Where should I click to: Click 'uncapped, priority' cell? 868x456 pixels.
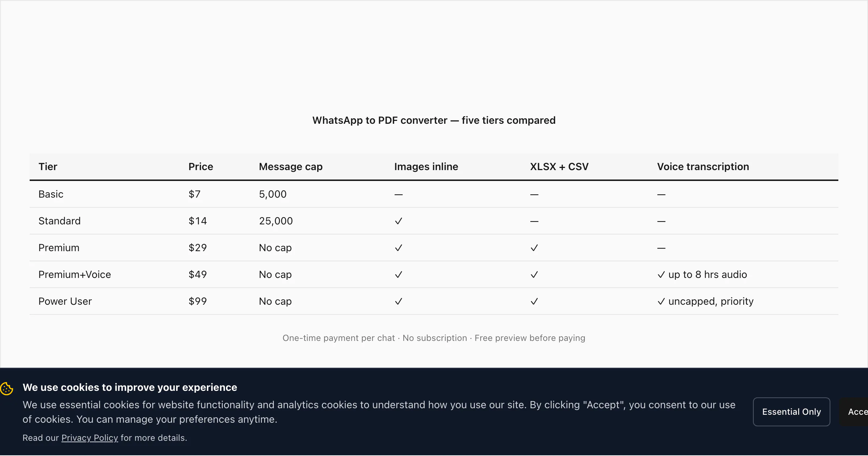click(x=705, y=301)
